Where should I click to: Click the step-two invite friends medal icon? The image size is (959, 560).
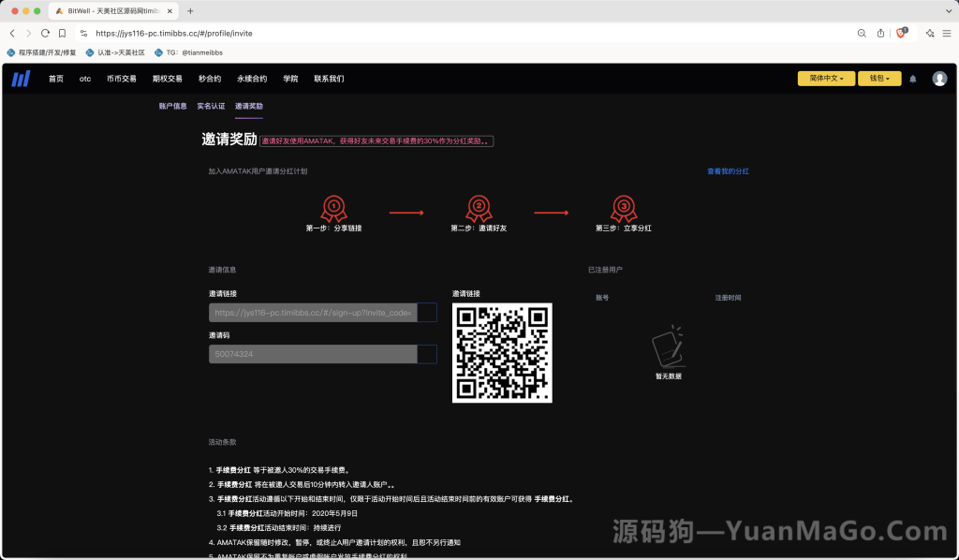tap(479, 208)
